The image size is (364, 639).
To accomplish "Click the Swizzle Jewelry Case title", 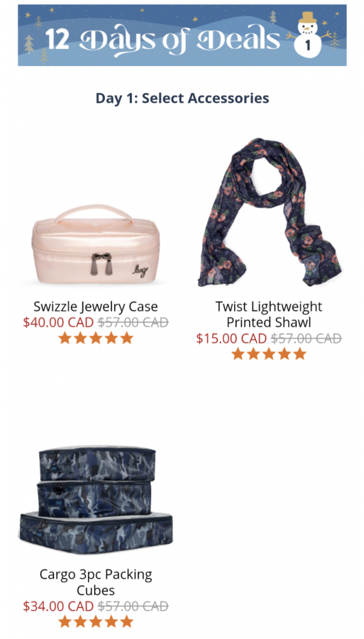I will (x=96, y=307).
